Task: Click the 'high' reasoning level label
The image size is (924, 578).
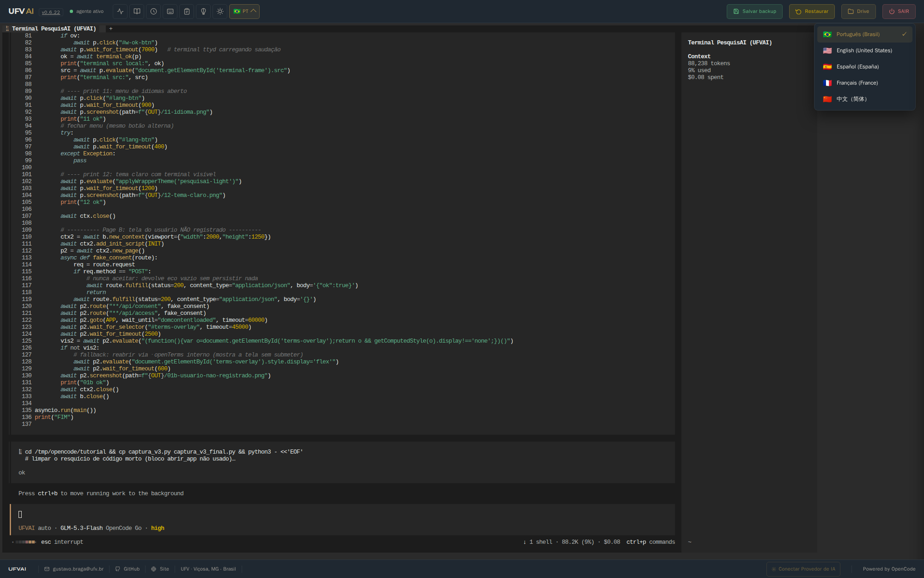Action: [x=158, y=528]
